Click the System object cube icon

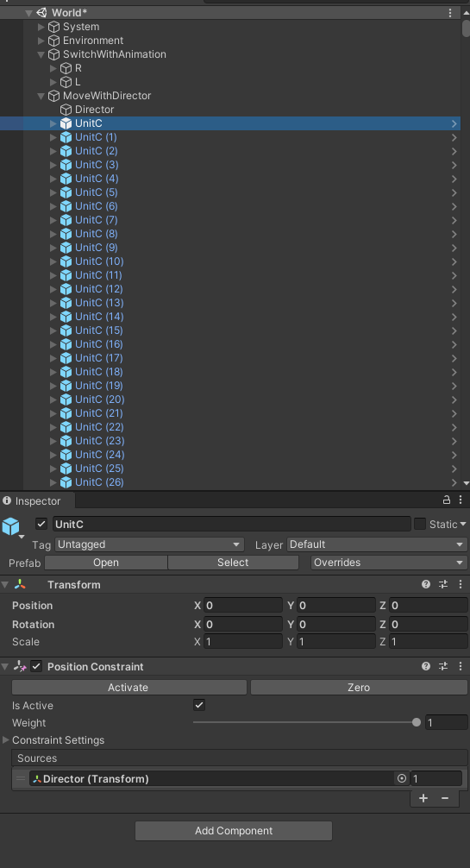click(53, 27)
